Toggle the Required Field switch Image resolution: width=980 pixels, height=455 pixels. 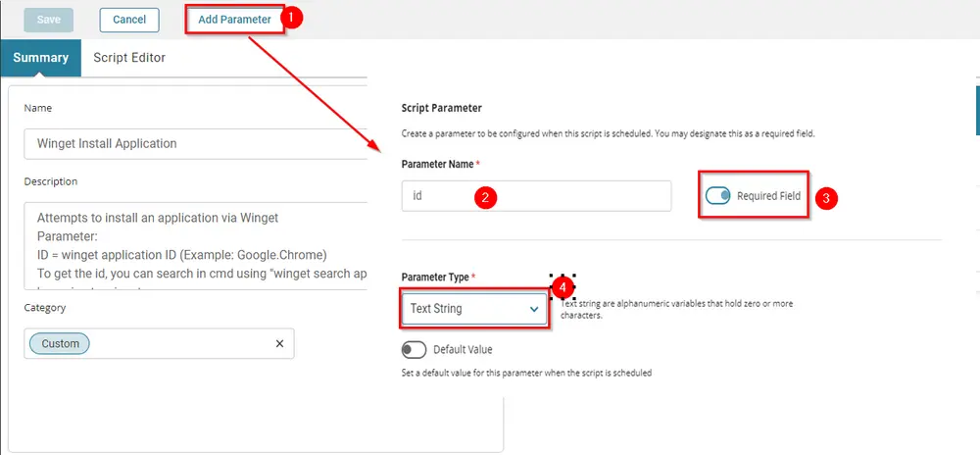pyautogui.click(x=717, y=196)
